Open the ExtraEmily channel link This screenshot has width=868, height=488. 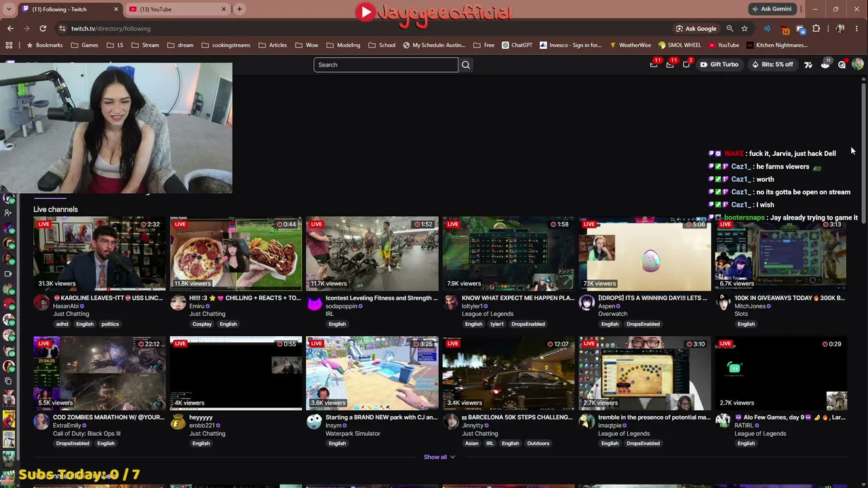68,426
